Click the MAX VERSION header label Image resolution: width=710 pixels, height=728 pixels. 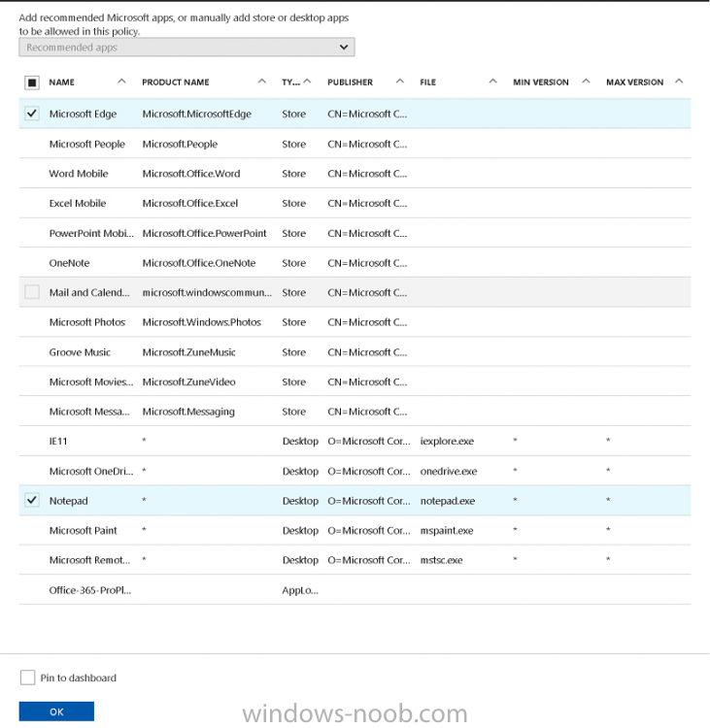(634, 83)
